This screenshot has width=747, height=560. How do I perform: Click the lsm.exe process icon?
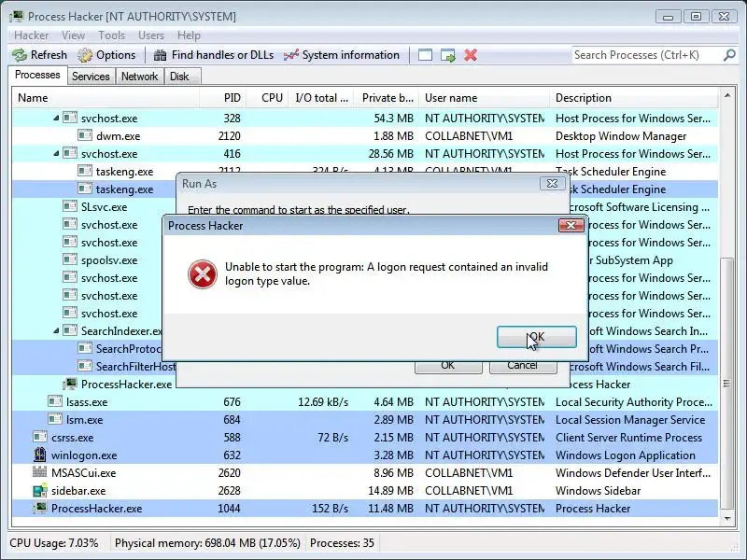tap(55, 419)
